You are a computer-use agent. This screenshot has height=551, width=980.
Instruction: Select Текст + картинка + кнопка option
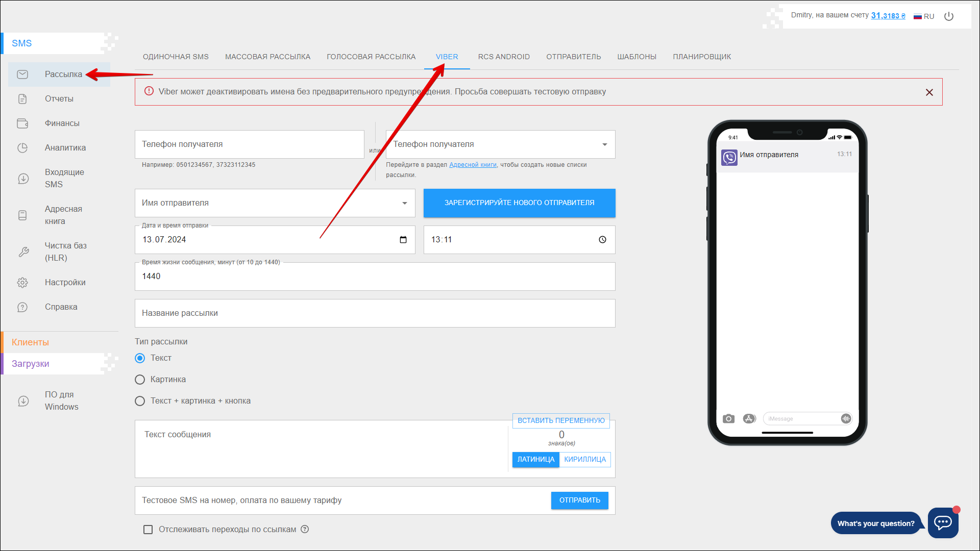(x=140, y=401)
